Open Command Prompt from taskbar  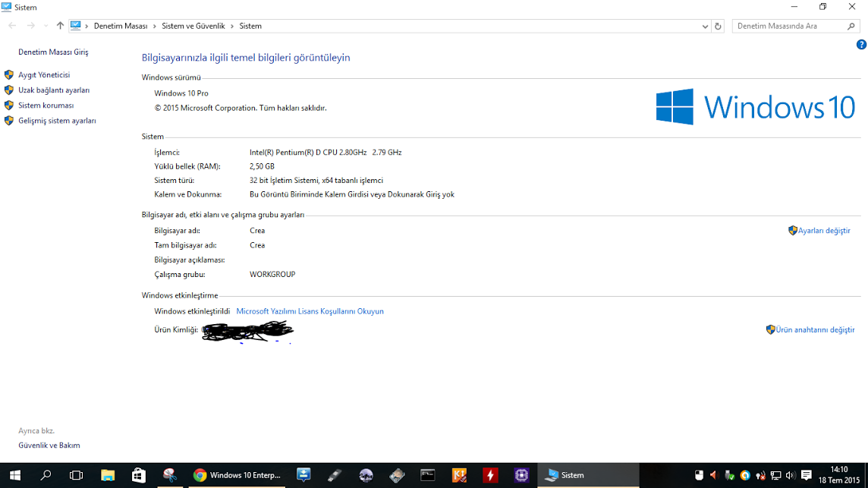click(x=428, y=475)
